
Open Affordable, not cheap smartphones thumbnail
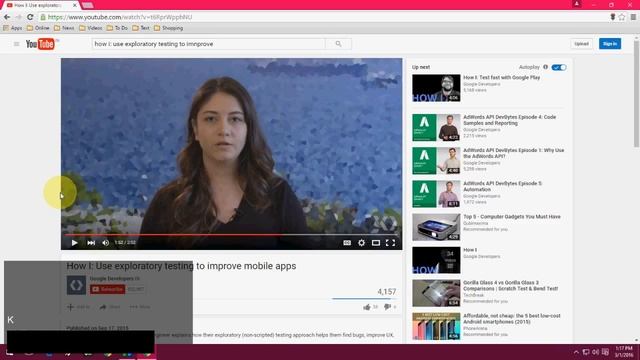436,327
